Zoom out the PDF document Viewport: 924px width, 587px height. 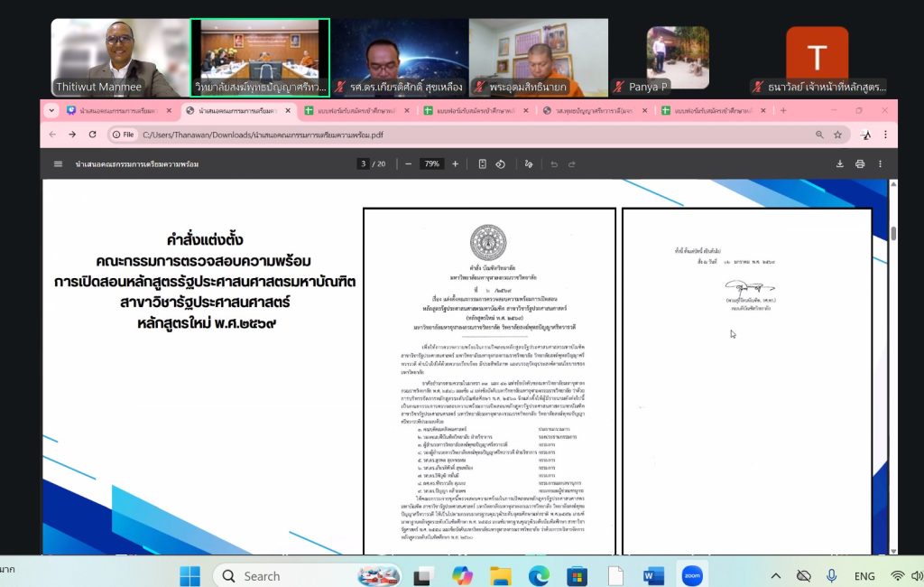pos(408,163)
